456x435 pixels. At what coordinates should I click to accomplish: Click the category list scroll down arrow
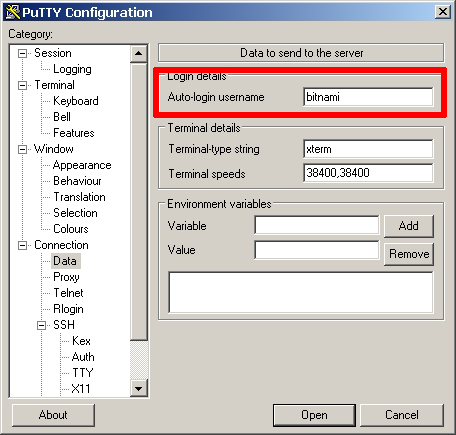pyautogui.click(x=139, y=388)
